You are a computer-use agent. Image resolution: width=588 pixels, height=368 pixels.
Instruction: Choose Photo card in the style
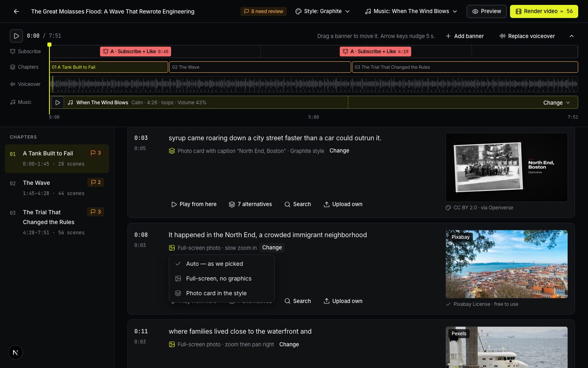[222, 294]
